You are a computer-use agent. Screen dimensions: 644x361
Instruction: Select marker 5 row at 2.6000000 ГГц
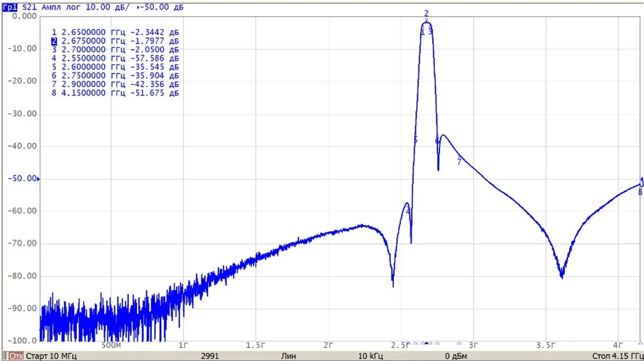click(x=115, y=67)
